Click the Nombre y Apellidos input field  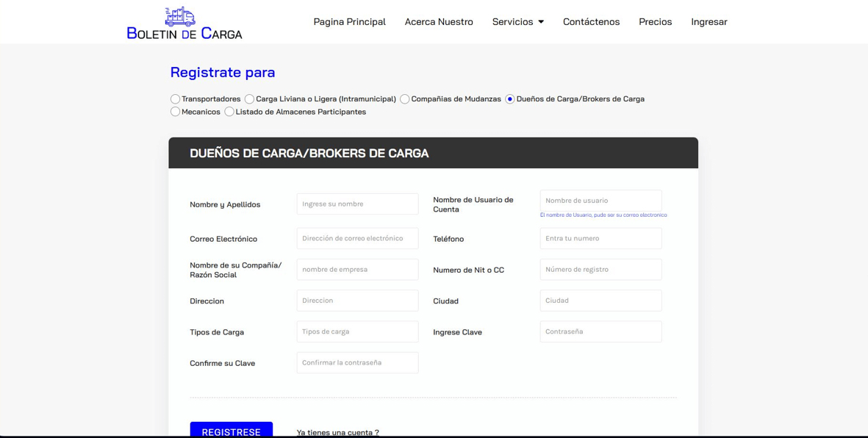tap(357, 204)
